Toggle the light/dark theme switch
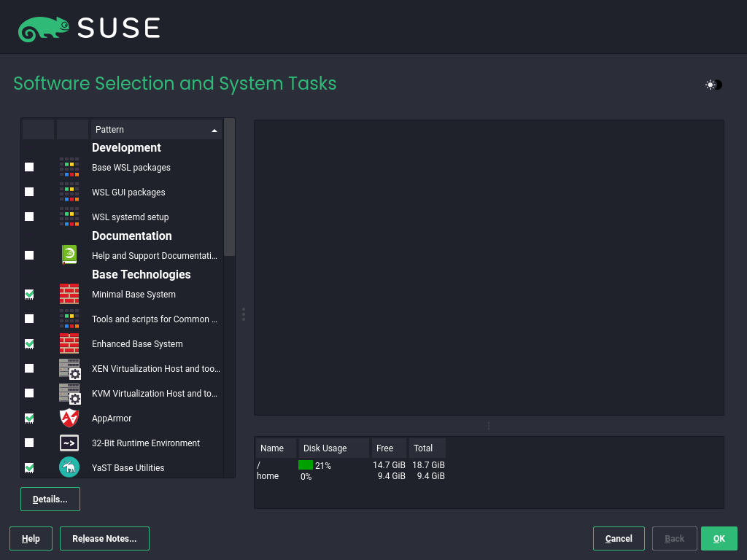 coord(713,85)
